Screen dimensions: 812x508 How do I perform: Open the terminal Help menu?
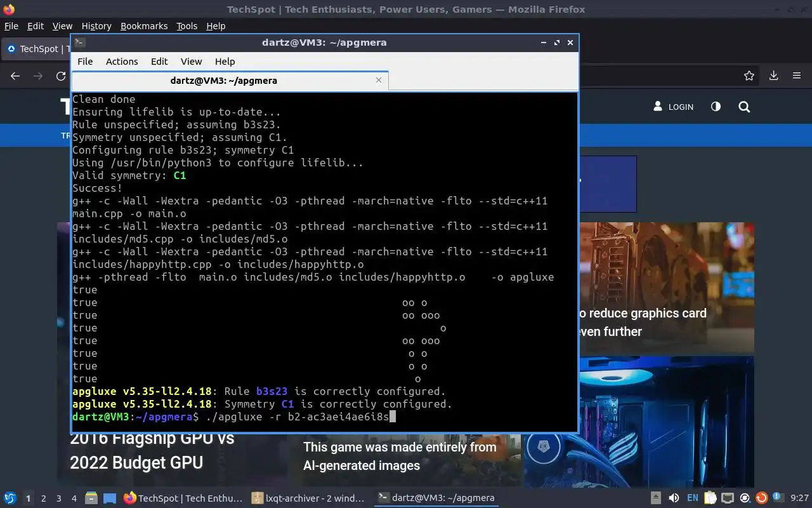[x=225, y=62]
